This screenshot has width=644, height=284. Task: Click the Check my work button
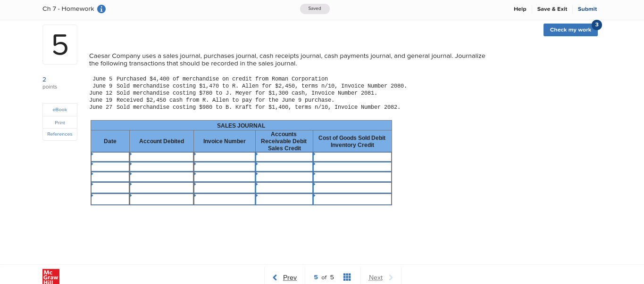pos(570,29)
